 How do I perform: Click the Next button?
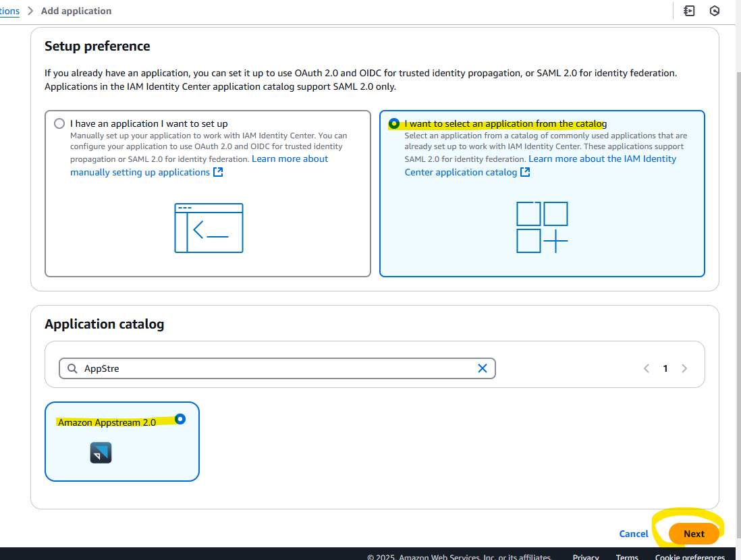[x=694, y=534]
